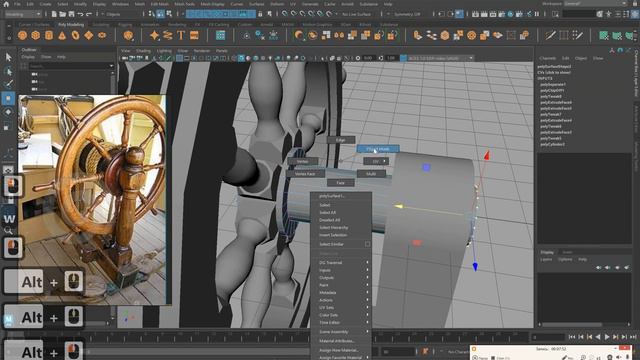Click the Layer Editor horizontal scrollbar
The width and height of the screenshot is (640, 360).
point(571,324)
